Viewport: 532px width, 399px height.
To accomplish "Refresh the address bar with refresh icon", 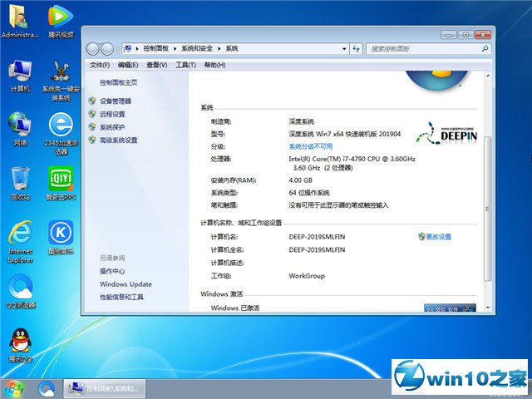I will (356, 49).
